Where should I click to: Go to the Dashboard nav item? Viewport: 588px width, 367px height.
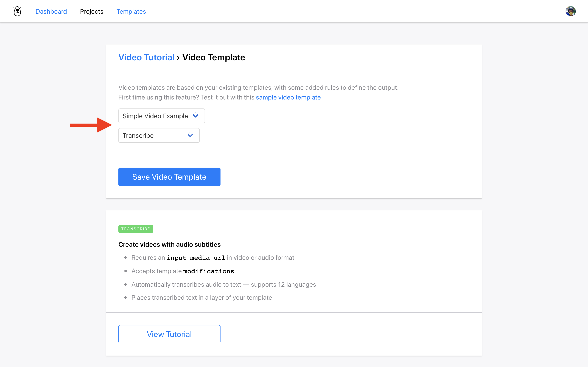pos(51,11)
